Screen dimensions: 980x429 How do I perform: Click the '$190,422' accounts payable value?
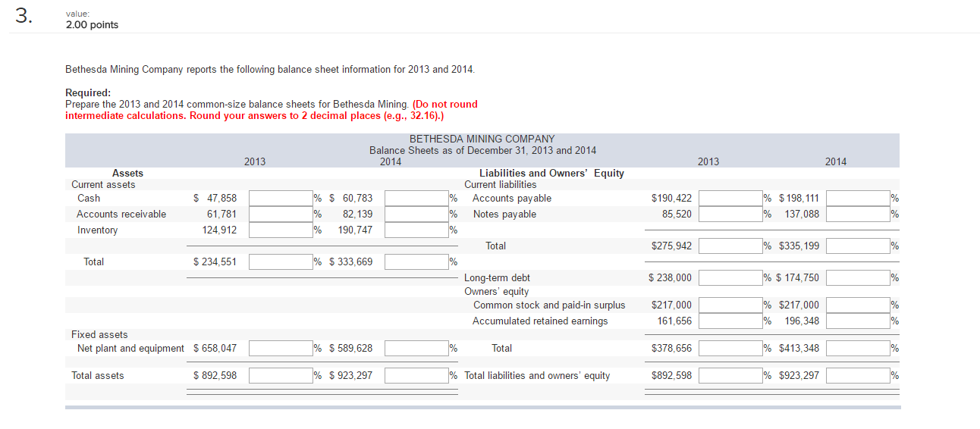(671, 199)
